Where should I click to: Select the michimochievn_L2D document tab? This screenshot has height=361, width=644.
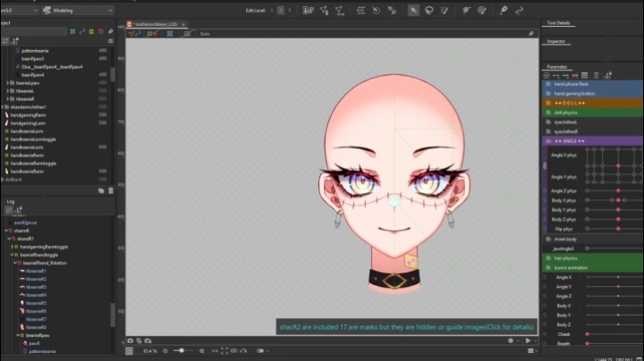coord(156,24)
